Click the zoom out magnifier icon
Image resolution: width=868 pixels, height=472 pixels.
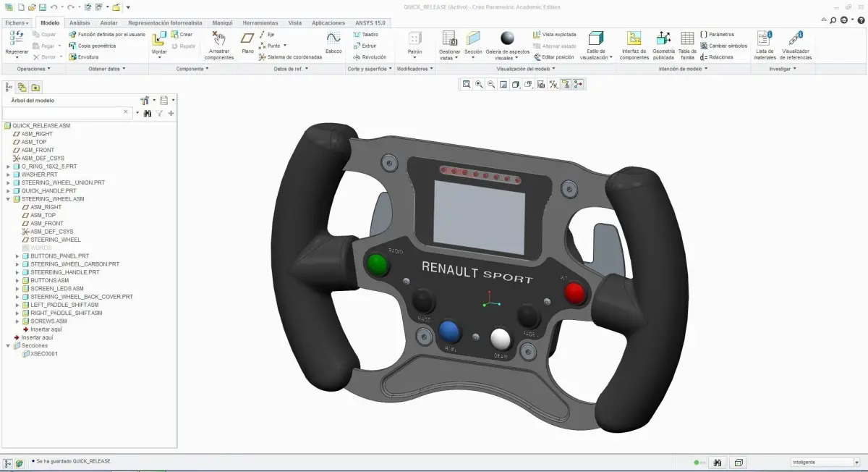[x=491, y=84]
